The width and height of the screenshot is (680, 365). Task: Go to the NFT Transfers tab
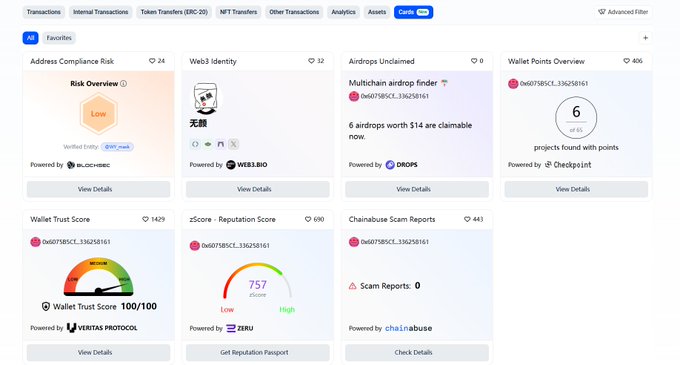coord(239,12)
